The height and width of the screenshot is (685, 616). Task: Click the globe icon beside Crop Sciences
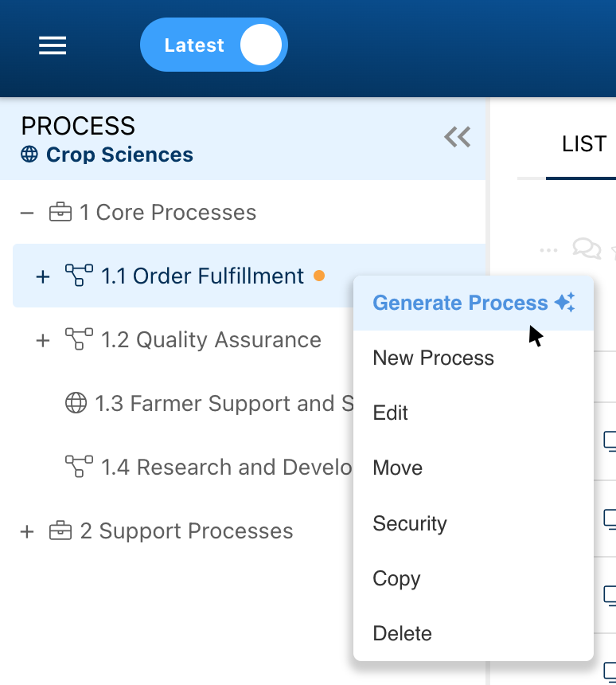coord(29,155)
